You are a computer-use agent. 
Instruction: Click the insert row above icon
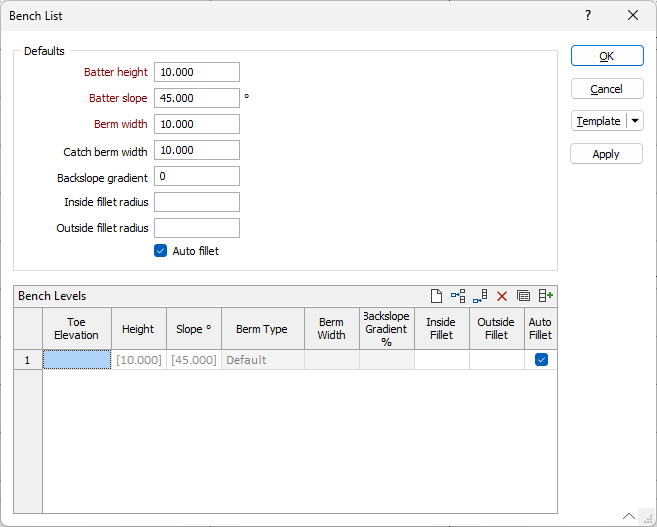click(458, 296)
